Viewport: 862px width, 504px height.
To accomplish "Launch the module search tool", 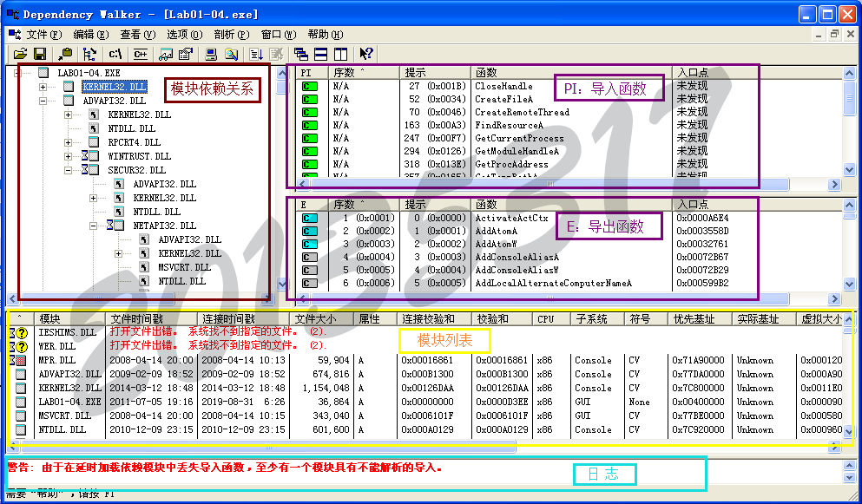I will point(232,53).
